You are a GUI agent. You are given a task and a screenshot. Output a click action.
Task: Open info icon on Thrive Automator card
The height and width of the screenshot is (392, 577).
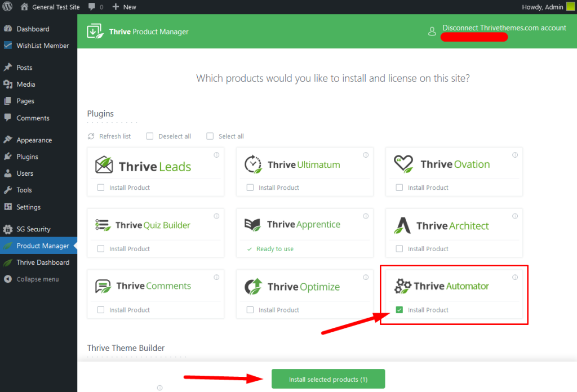[x=515, y=277]
